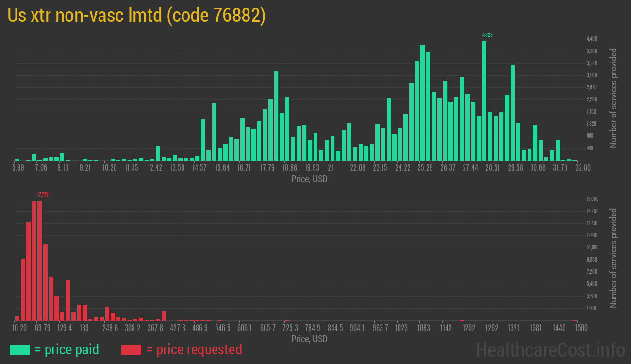
Task: Click the 4,400 y-axis tick label
Action: click(x=592, y=39)
